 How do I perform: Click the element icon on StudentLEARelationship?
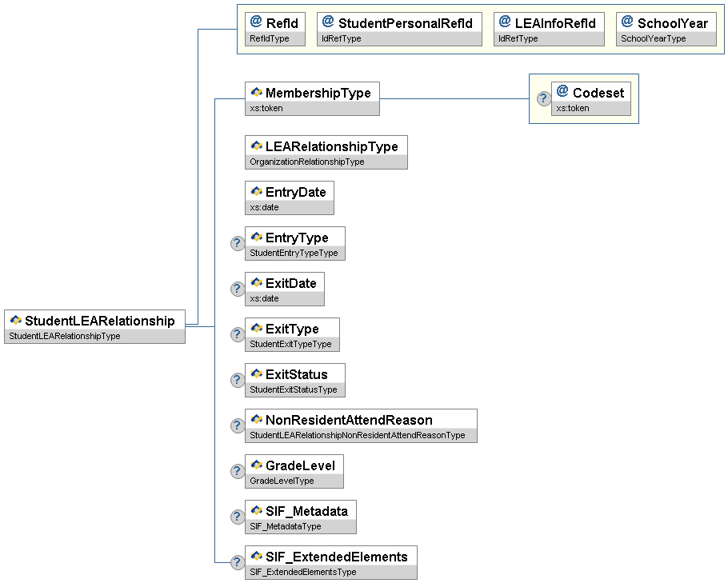(x=15, y=321)
